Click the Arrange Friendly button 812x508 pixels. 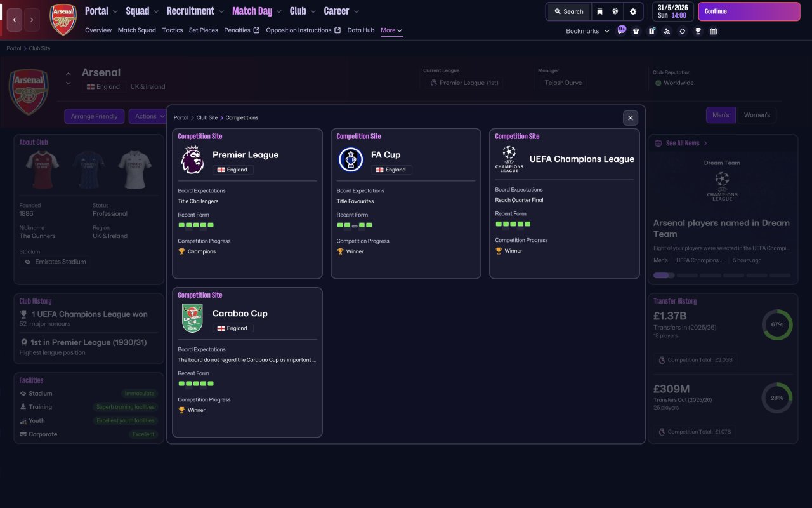coord(95,116)
